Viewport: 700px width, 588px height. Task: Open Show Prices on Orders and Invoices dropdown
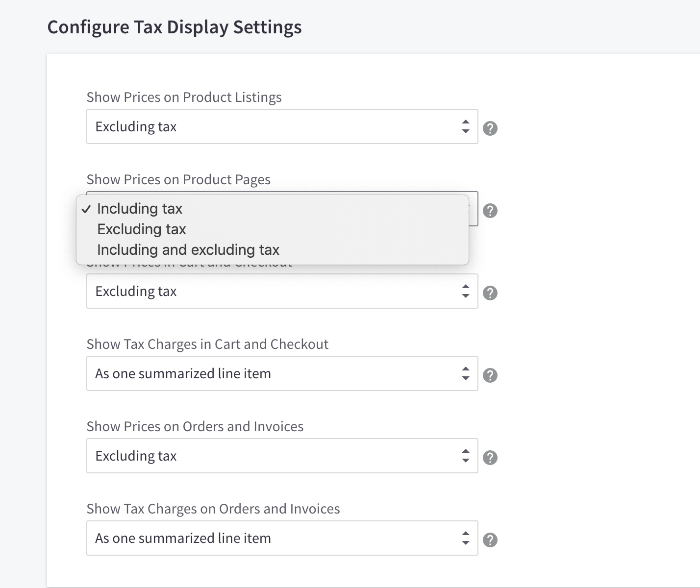[282, 456]
